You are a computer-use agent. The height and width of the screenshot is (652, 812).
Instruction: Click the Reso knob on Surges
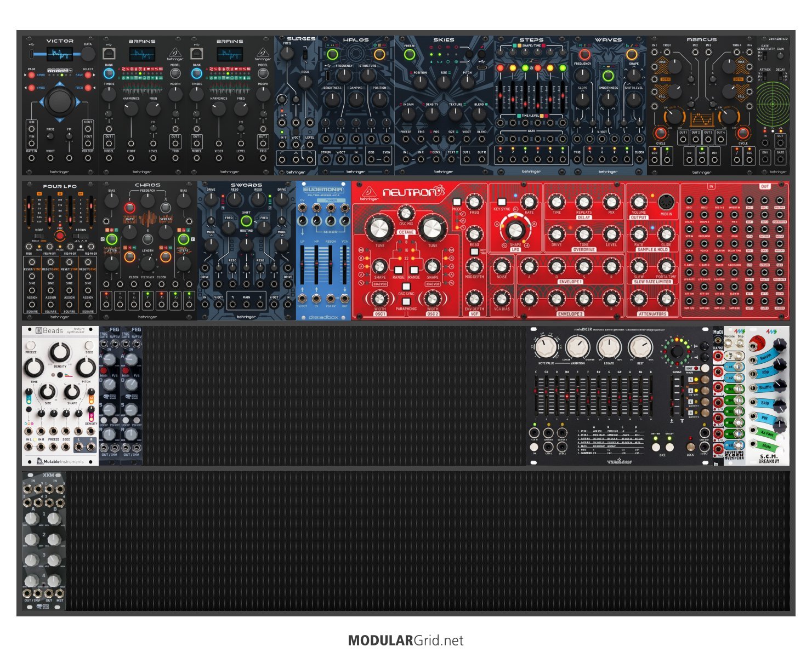point(304,82)
